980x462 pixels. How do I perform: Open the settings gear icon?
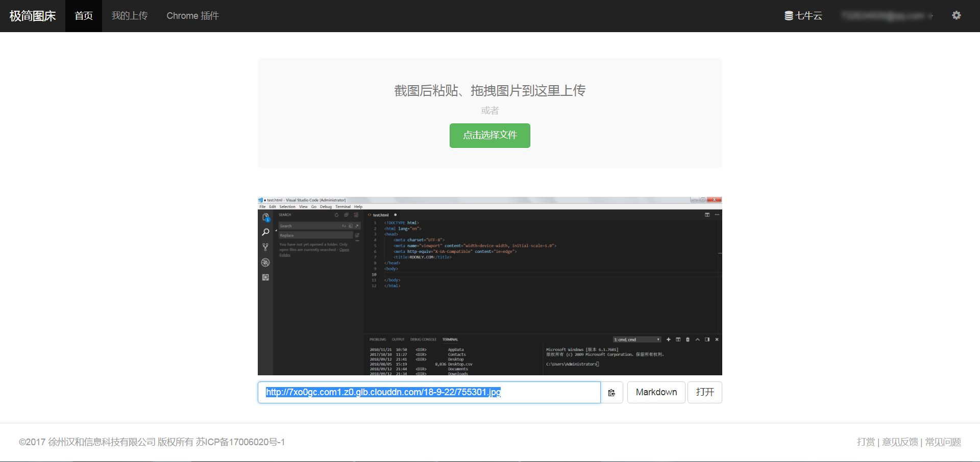point(957,15)
